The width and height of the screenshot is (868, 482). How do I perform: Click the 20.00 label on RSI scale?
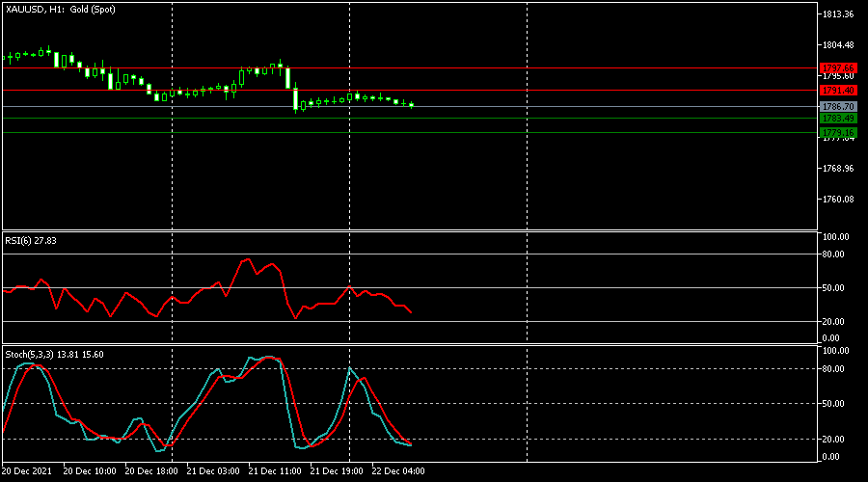[833, 322]
